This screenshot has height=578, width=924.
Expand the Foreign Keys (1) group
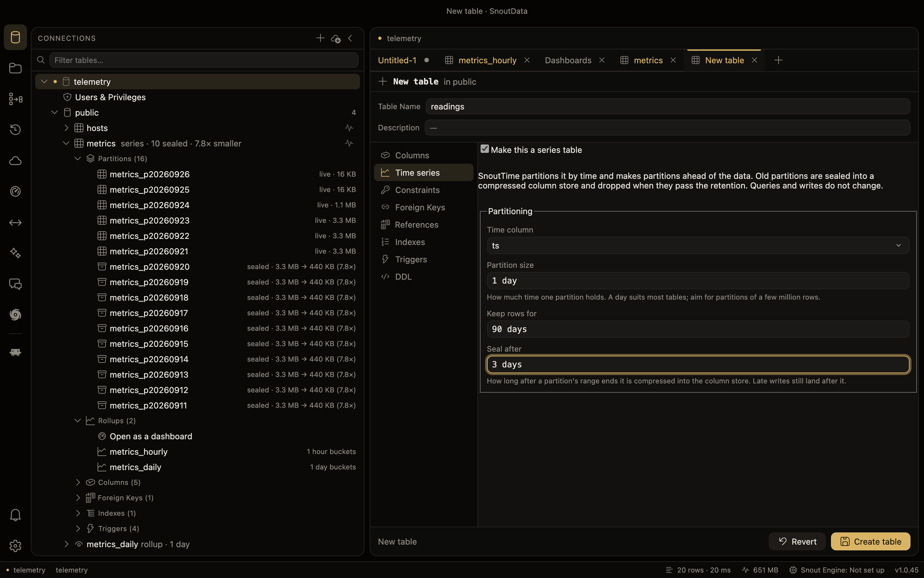pos(78,498)
